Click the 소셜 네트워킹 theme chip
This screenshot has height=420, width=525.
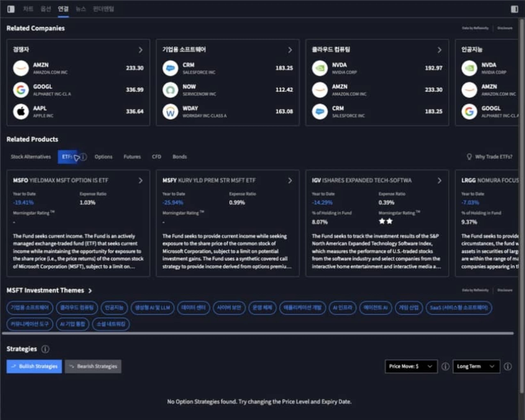[x=111, y=324]
